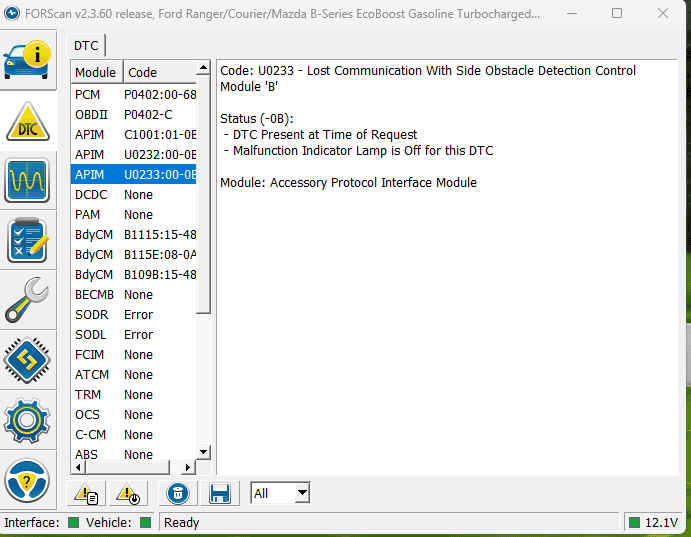Select the ABS None row
This screenshot has width=691, height=537.
[x=134, y=454]
